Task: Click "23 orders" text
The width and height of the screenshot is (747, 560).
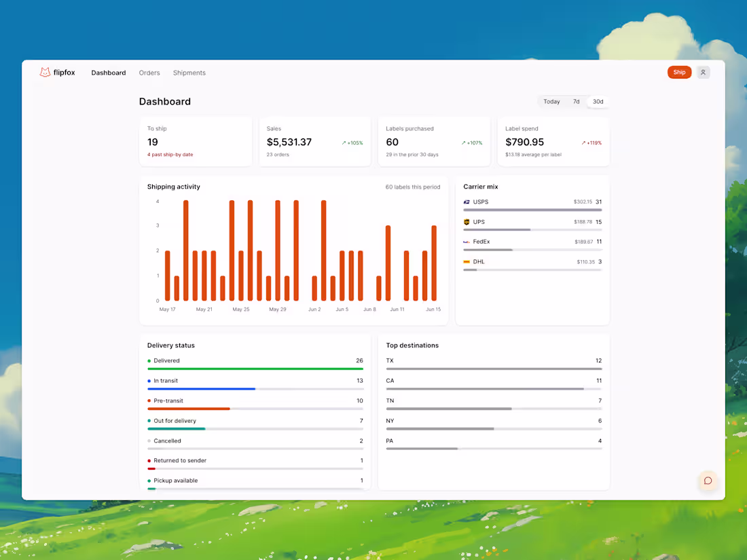Action: (278, 155)
